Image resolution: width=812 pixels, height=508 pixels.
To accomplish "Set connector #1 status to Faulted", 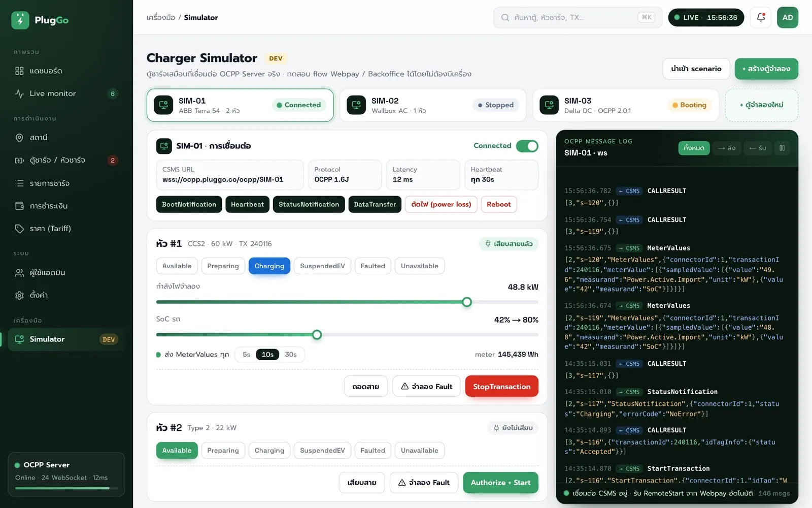I will tap(373, 266).
